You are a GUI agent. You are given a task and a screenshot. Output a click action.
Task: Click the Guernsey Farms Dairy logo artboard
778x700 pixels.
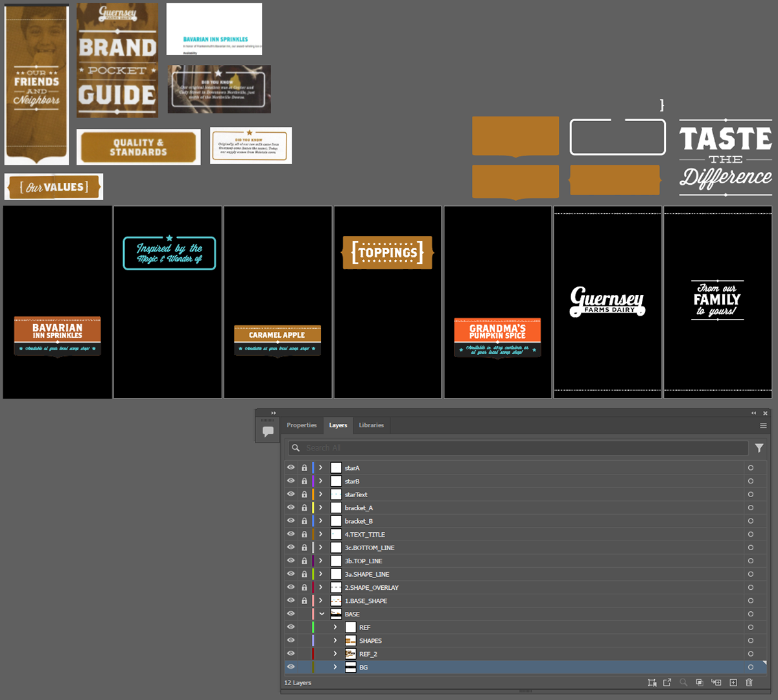click(x=607, y=301)
